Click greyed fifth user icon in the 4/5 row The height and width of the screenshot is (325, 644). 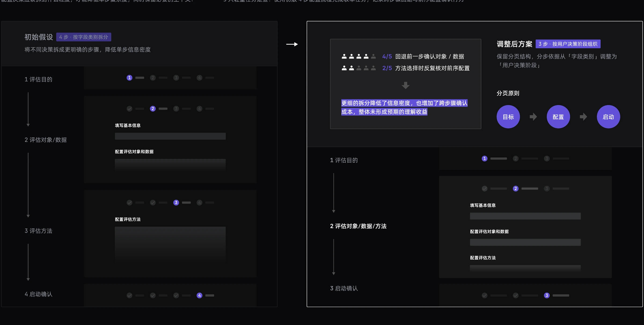(x=373, y=56)
